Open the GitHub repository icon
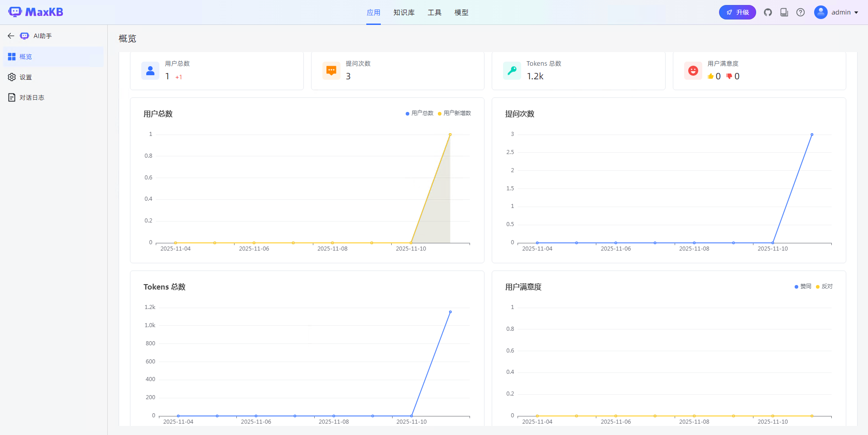 [768, 12]
